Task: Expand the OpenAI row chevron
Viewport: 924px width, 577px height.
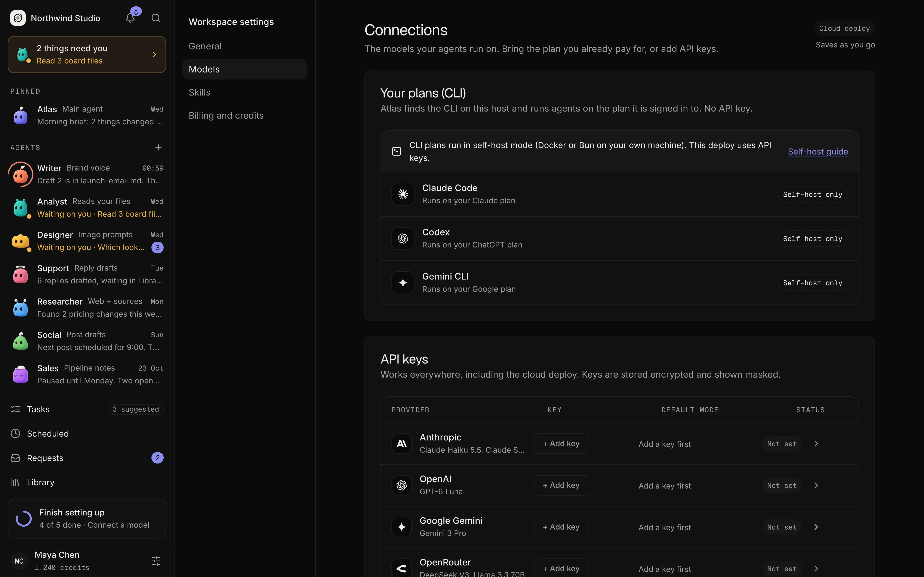Action: click(x=816, y=485)
